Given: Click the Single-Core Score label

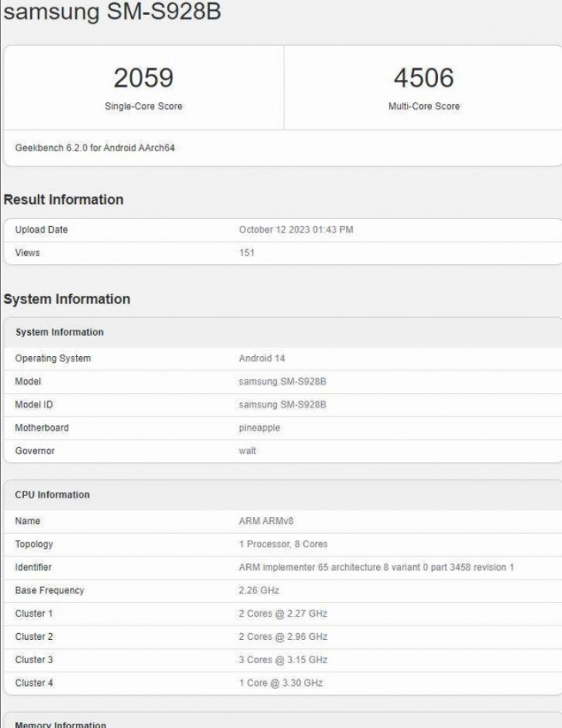Looking at the screenshot, I should pos(144,106).
